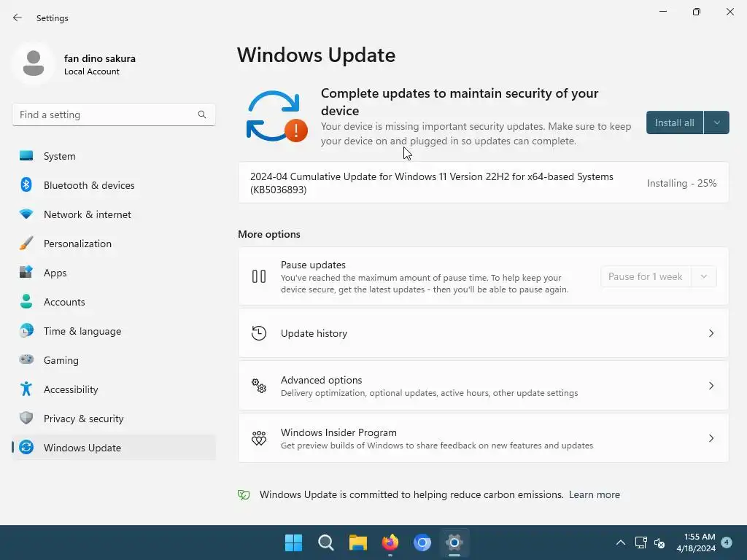Image resolution: width=747 pixels, height=560 pixels.
Task: Open the Time & language page
Action: (113, 331)
